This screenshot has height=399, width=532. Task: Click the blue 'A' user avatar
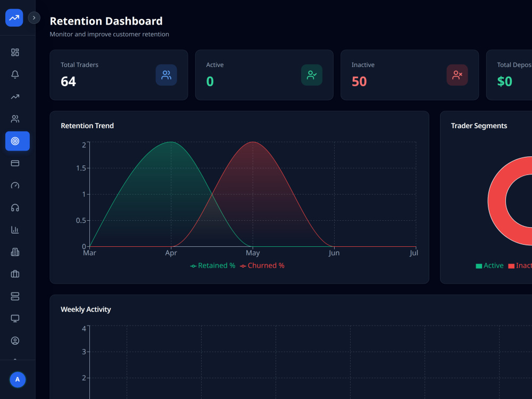[18, 379]
